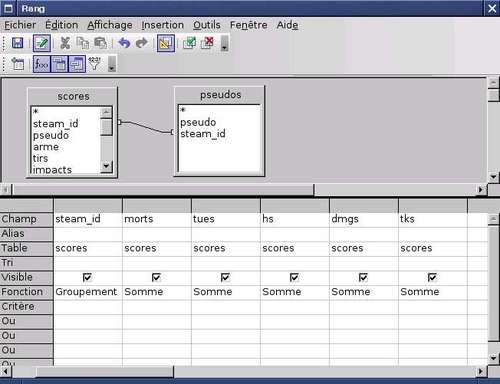Select the 'dmgs' field cell
The image size is (500, 384).
pyautogui.click(x=364, y=219)
